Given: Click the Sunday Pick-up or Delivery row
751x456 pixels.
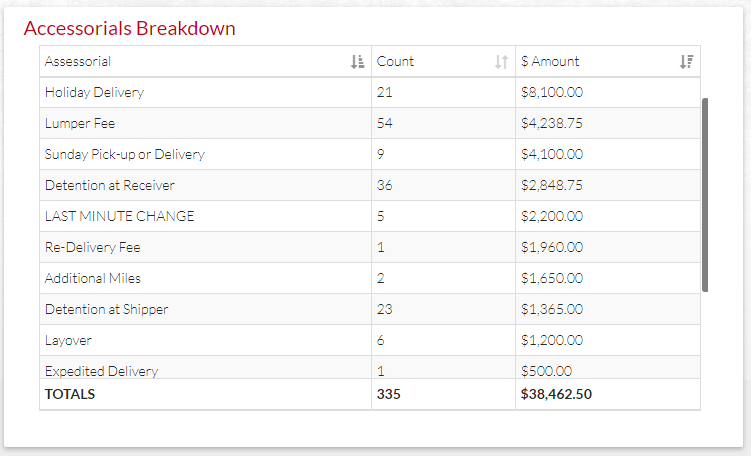Looking at the screenshot, I should click(x=370, y=154).
